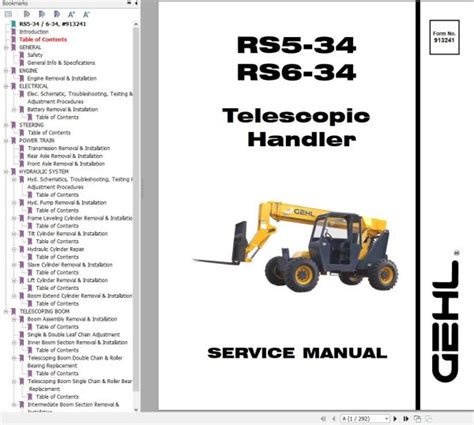Click the first bookmark flag toolbar icon
The height and width of the screenshot is (425, 474).
[x=27, y=14]
